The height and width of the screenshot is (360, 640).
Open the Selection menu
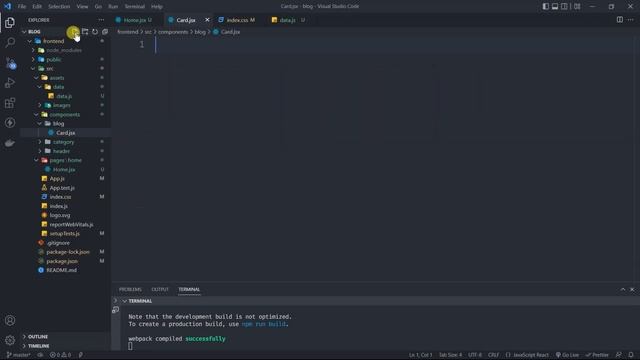[59, 7]
